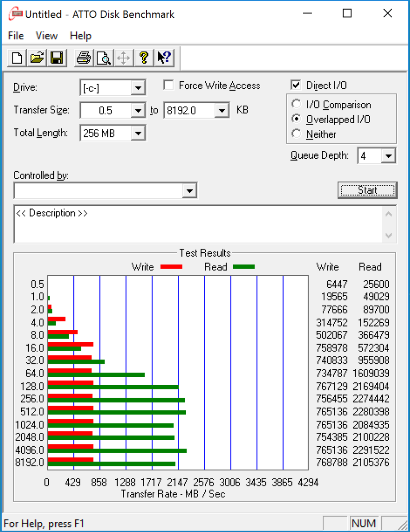
Task: Click the read value 2084935
Action: tap(371, 425)
